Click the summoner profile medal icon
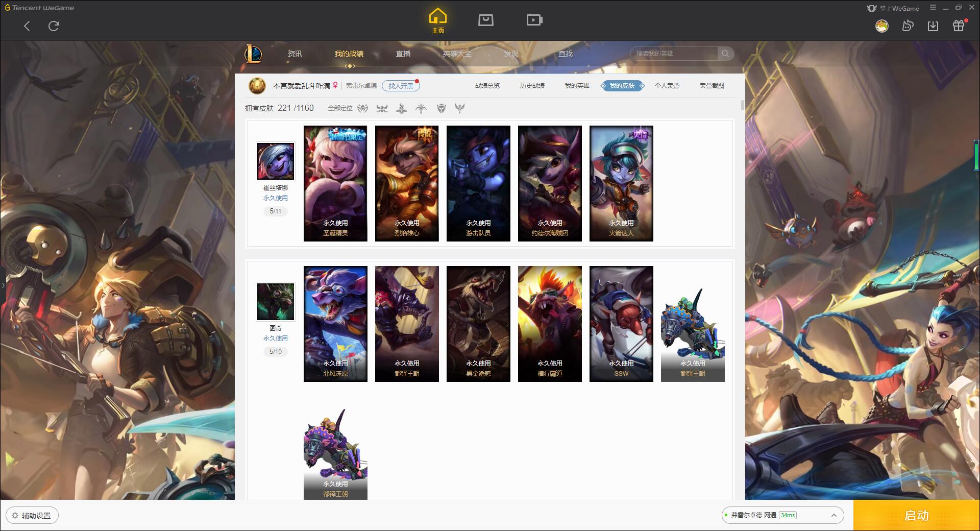 [x=257, y=86]
